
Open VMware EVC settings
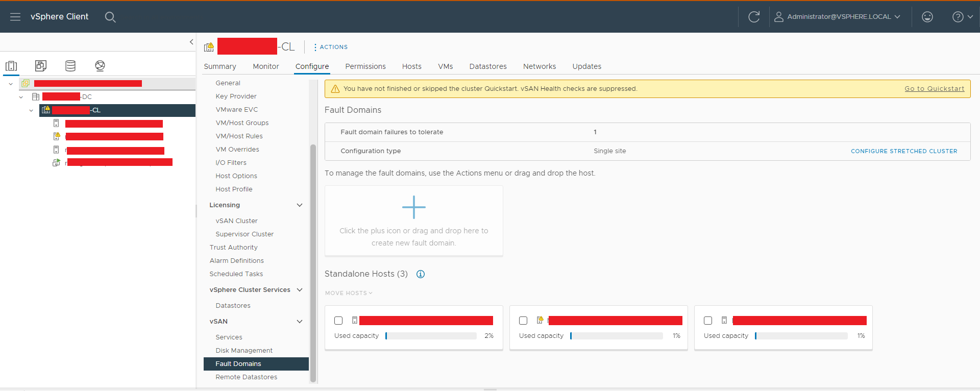tap(237, 110)
